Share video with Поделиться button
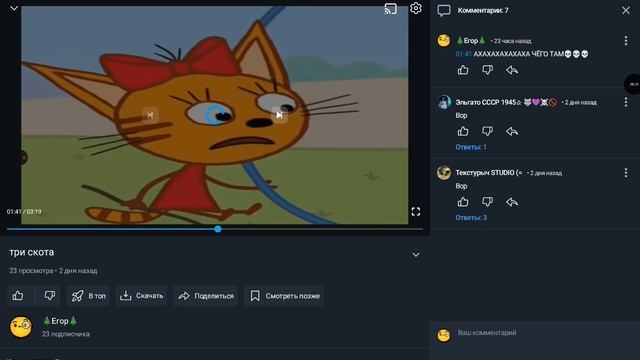The width and height of the screenshot is (640, 360). pos(206,296)
